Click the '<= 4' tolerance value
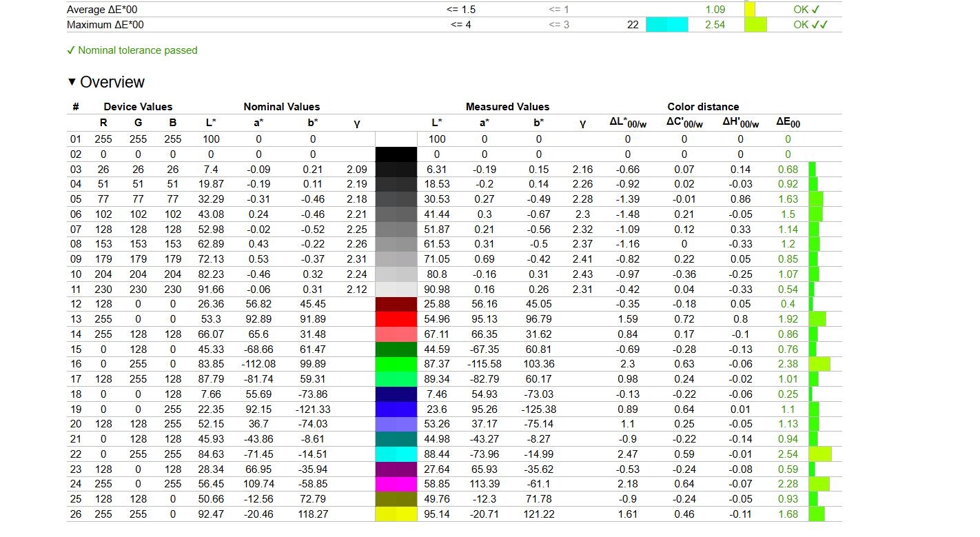 pos(461,25)
